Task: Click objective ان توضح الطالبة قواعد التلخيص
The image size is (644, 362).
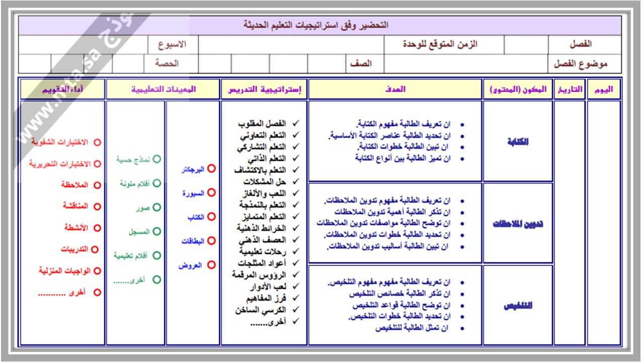Action: (402, 305)
